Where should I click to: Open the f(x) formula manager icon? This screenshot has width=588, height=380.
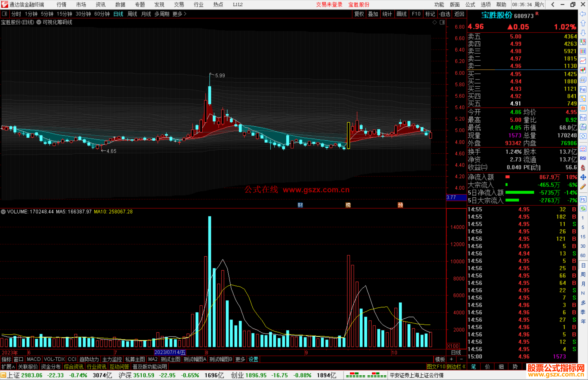tap(583, 127)
